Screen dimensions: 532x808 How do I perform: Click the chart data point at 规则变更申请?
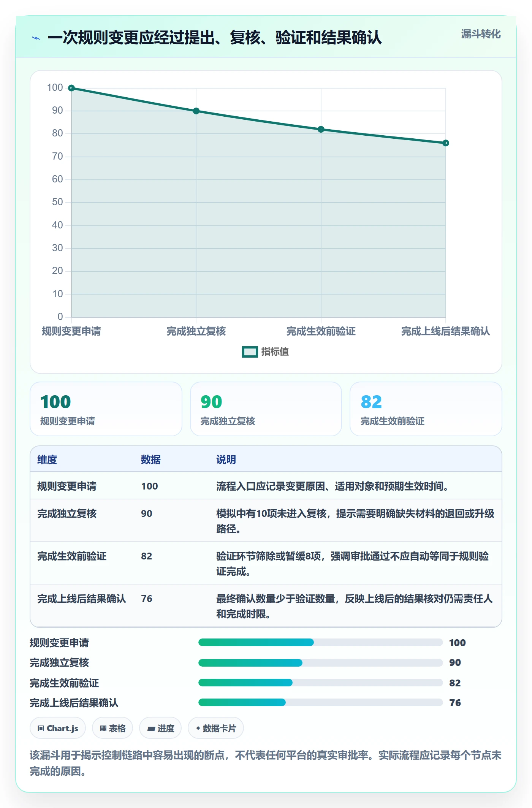(71, 88)
